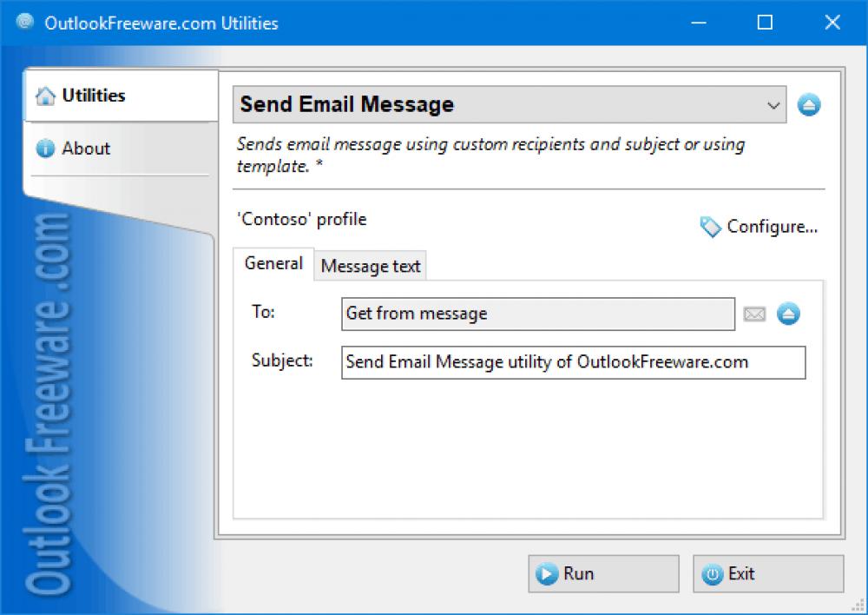The image size is (868, 615).
Task: Click the Run button
Action: coord(603,573)
